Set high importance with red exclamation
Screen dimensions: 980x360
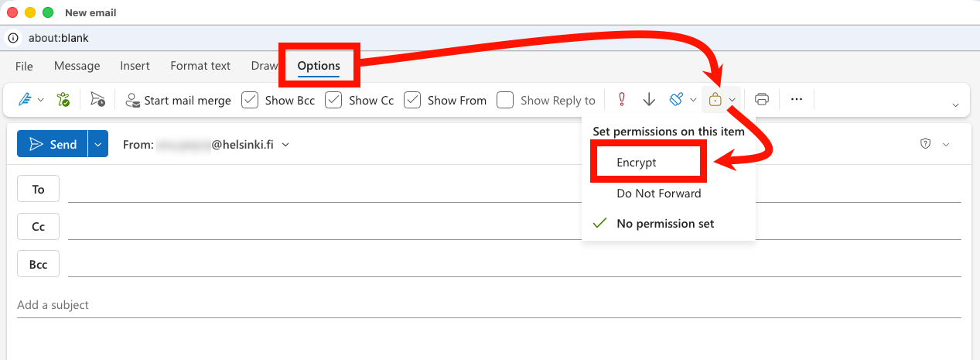[x=621, y=100]
